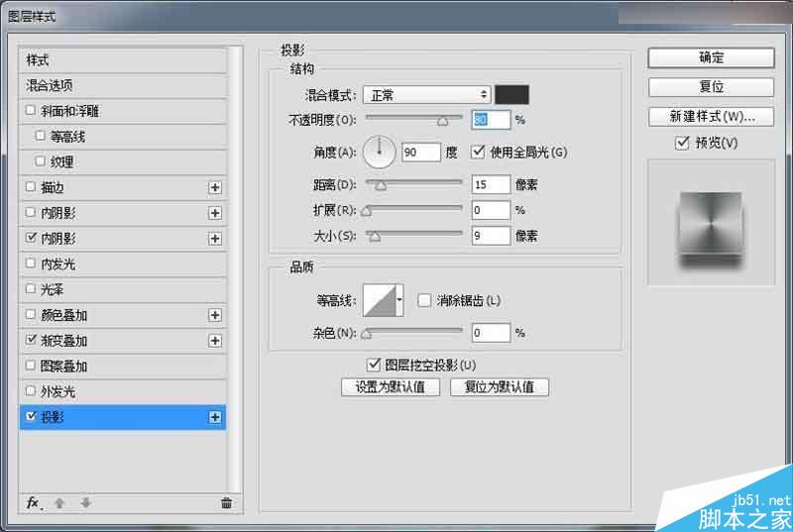Select 样式 in the left list
This screenshot has width=793, height=532.
click(x=122, y=60)
